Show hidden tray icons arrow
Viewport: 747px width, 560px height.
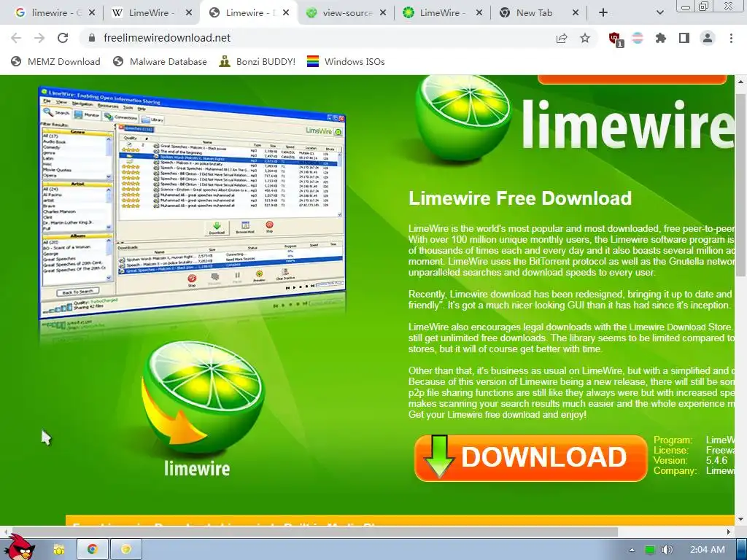point(632,550)
